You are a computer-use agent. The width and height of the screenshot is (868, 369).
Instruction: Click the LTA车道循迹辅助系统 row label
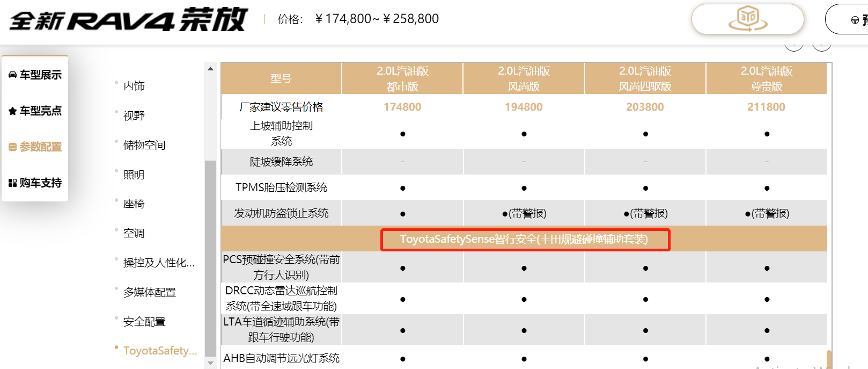click(x=281, y=329)
